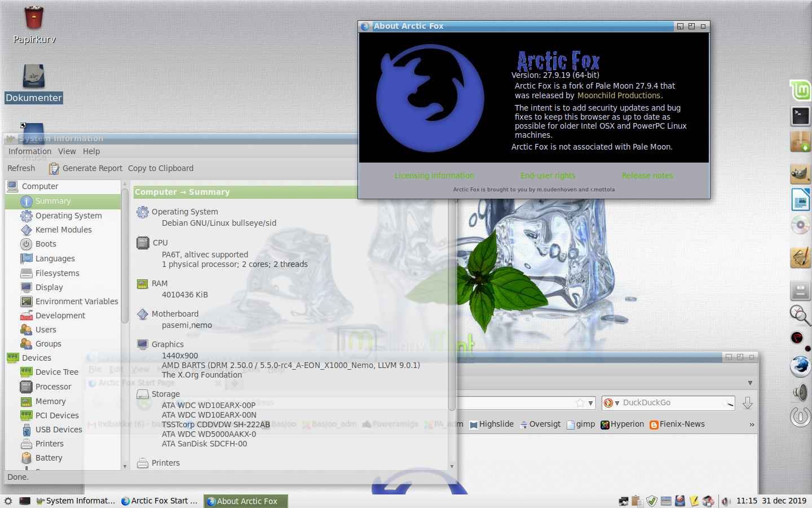Click the network connections tray icon
The height and width of the screenshot is (508, 812).
624,501
